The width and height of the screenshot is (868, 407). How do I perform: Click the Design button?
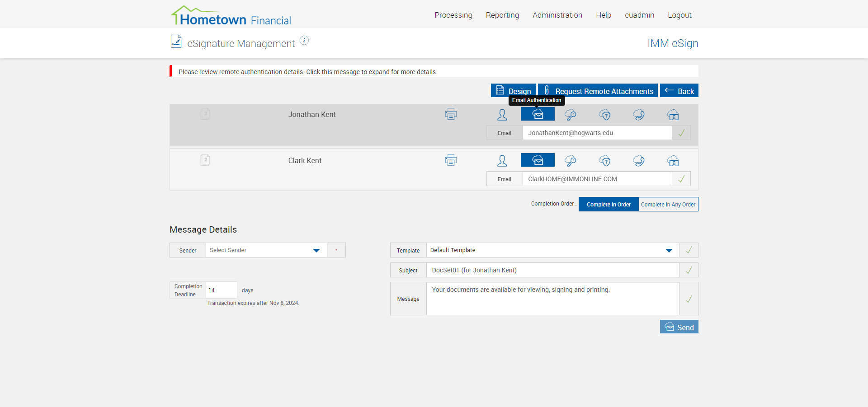[x=513, y=91]
